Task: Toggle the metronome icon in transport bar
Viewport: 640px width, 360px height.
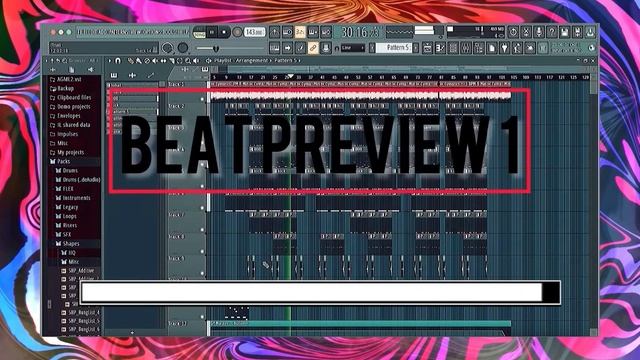Action: (x=275, y=32)
